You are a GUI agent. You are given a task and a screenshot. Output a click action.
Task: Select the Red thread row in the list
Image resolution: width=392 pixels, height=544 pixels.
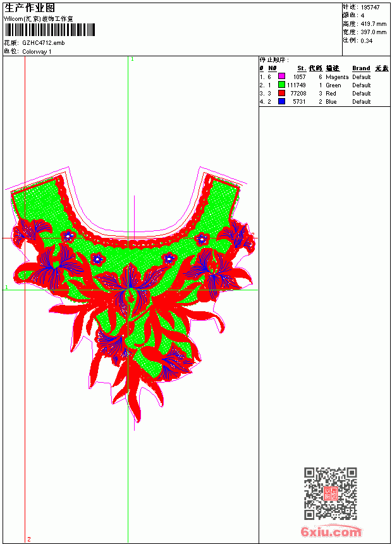324,94
